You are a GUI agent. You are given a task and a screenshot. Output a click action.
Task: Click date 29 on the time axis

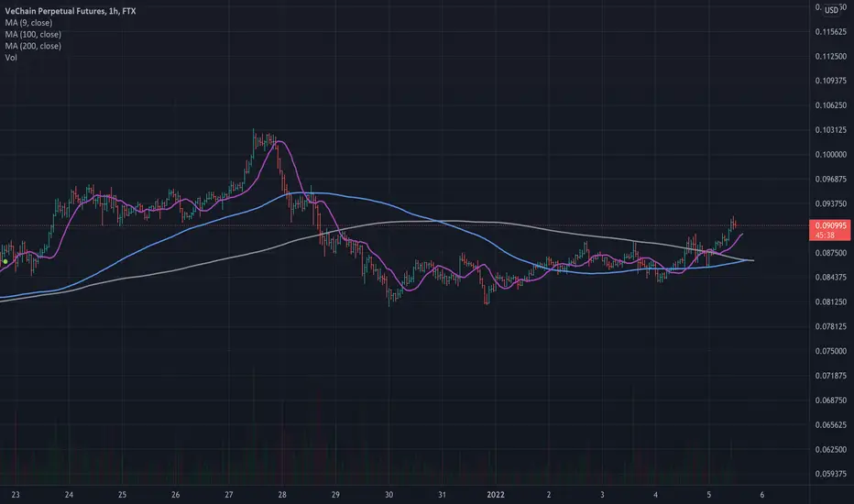[x=335, y=495]
